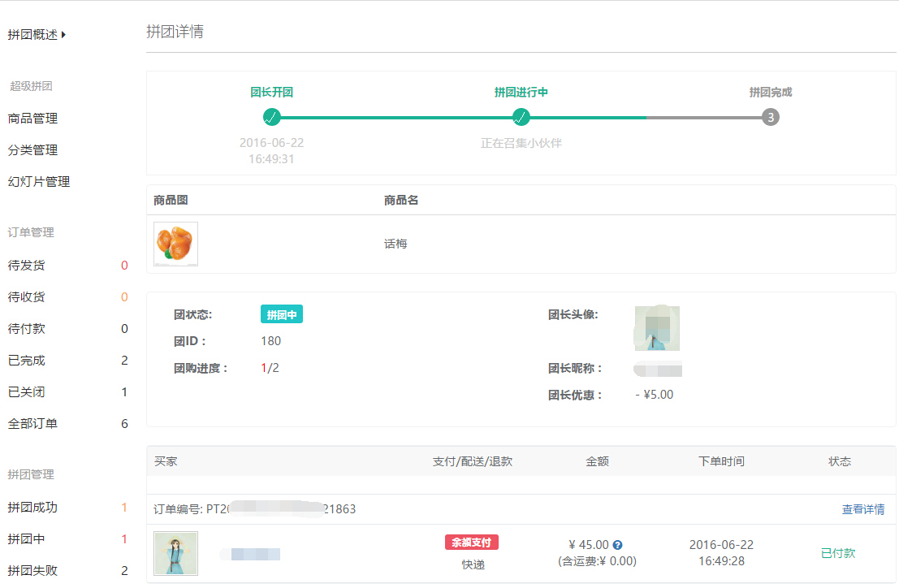The height and width of the screenshot is (588, 899).
Task: Click the 团长头像 avatar image
Action: coord(657,328)
